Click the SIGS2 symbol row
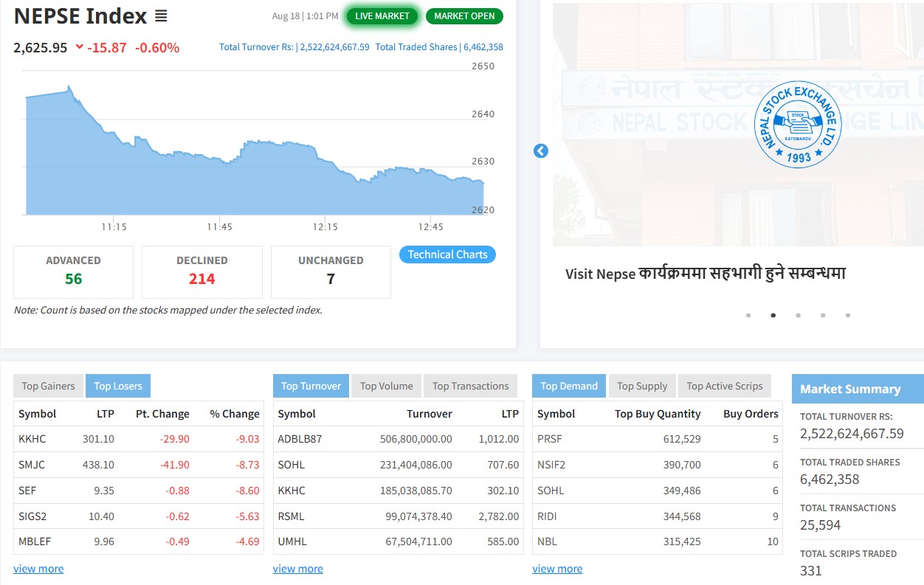 (139, 516)
